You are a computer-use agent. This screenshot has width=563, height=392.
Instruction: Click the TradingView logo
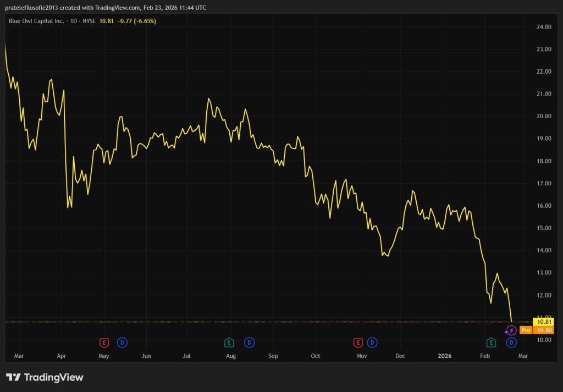(x=45, y=377)
